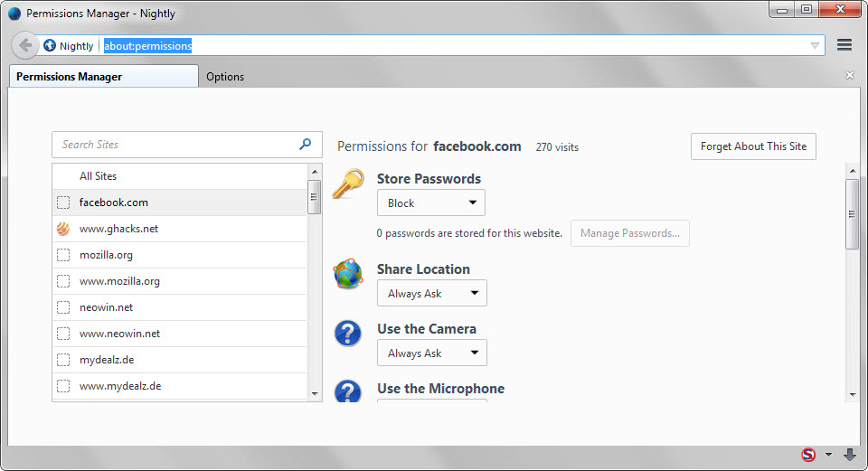The image size is (868, 471).
Task: Maximize the Nightly window
Action: pyautogui.click(x=807, y=9)
